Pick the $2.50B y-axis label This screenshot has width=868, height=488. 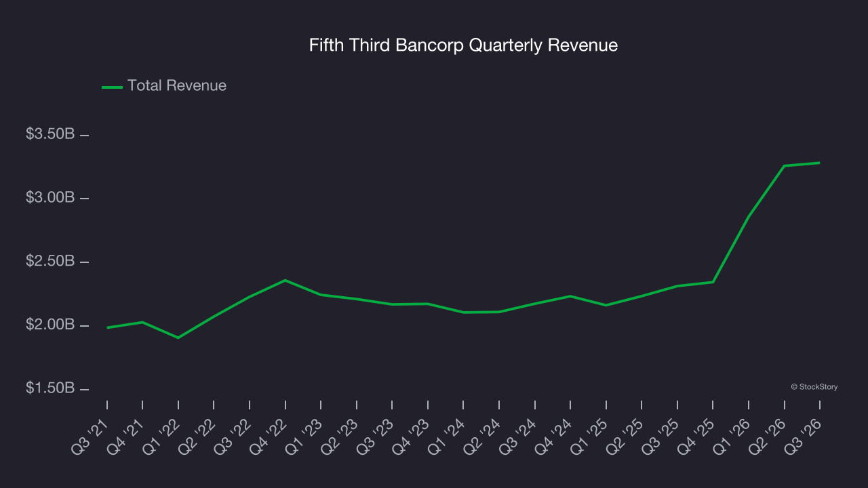pos(50,262)
